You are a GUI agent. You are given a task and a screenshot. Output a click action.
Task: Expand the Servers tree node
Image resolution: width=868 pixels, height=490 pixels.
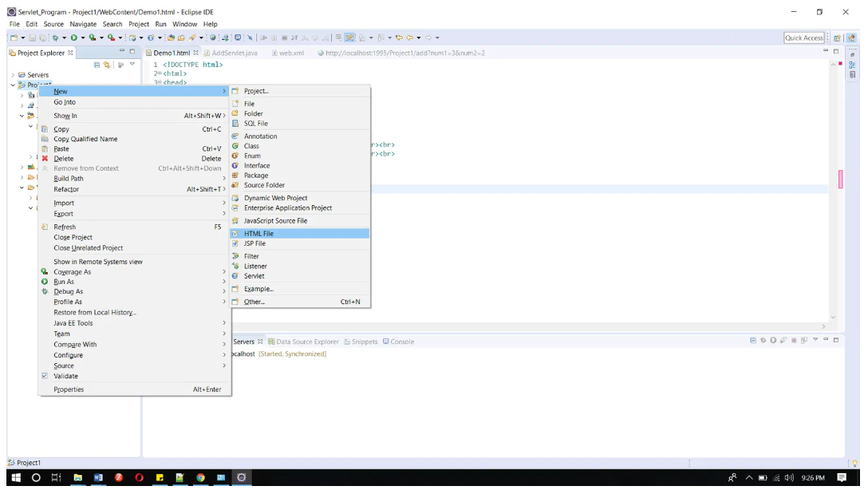tap(13, 75)
